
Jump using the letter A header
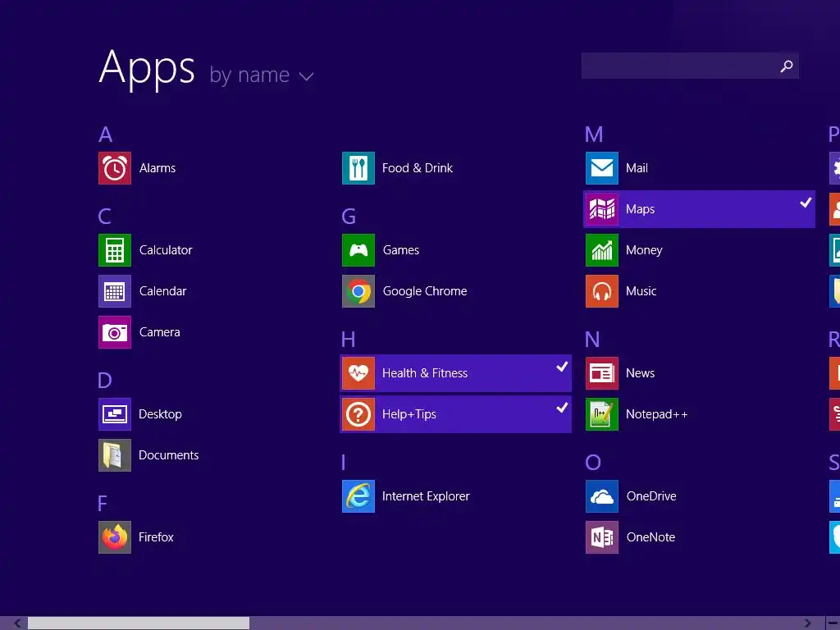106,135
